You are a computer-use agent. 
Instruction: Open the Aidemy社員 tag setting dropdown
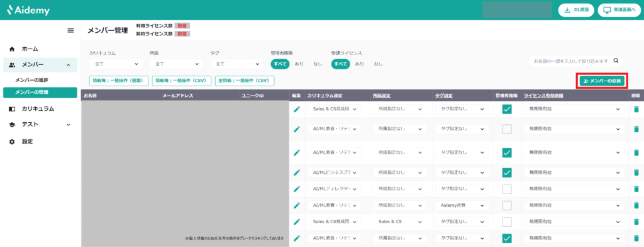click(x=462, y=205)
